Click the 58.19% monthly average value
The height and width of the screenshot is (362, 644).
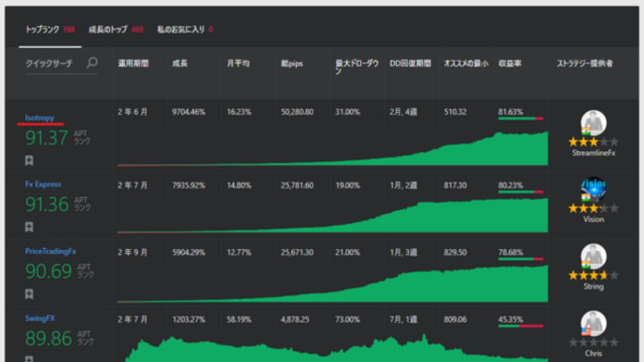239,319
